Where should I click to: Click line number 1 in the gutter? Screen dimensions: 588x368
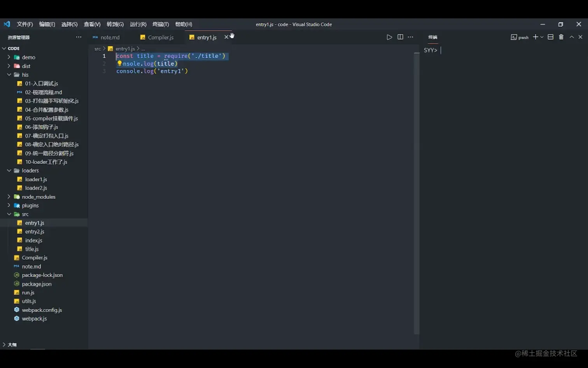pos(104,56)
